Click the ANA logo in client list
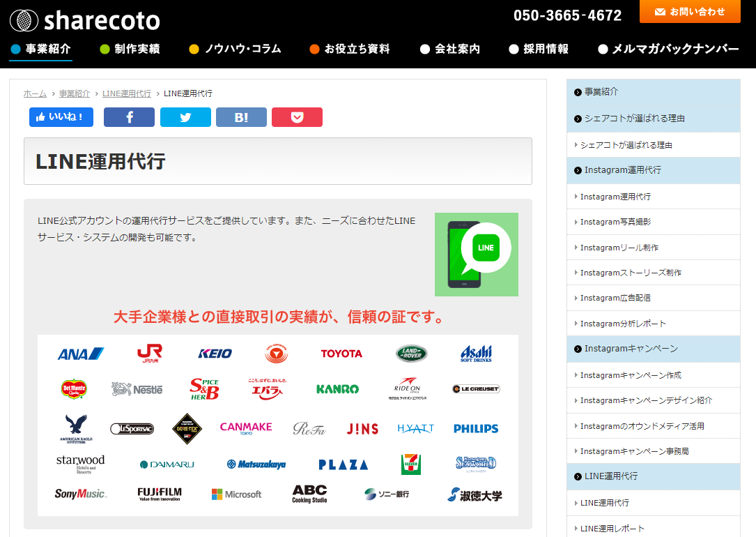The width and height of the screenshot is (756, 537). point(80,354)
